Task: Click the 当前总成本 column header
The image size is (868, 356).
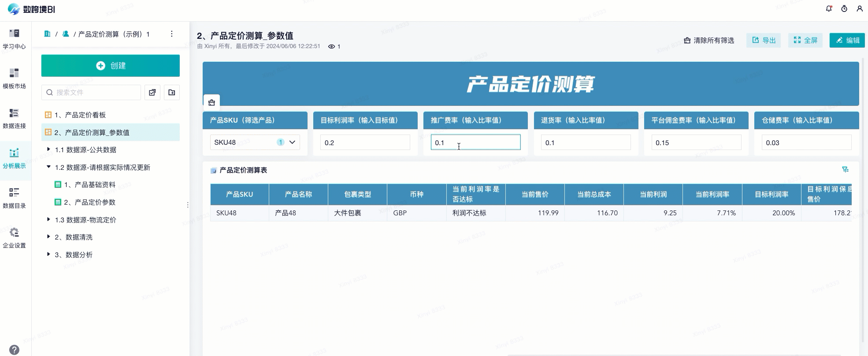Action: [594, 195]
